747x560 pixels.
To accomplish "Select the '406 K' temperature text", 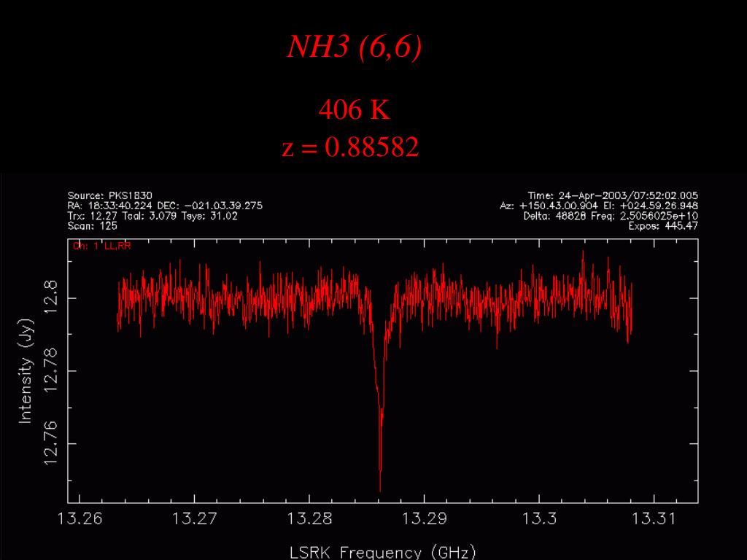I will (354, 109).
